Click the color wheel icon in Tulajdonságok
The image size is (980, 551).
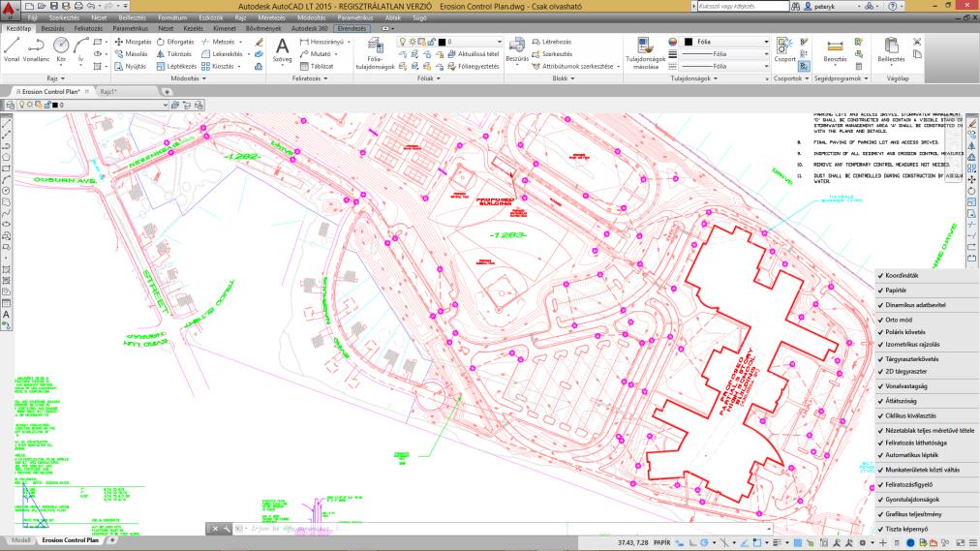point(672,42)
